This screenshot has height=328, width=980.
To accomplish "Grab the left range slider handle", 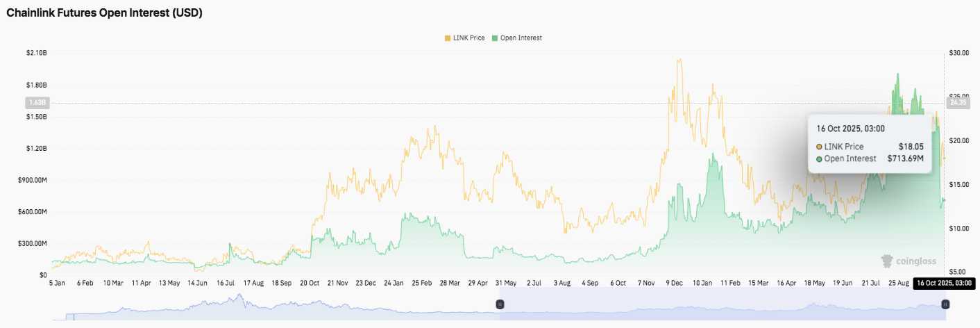I will 499,304.
